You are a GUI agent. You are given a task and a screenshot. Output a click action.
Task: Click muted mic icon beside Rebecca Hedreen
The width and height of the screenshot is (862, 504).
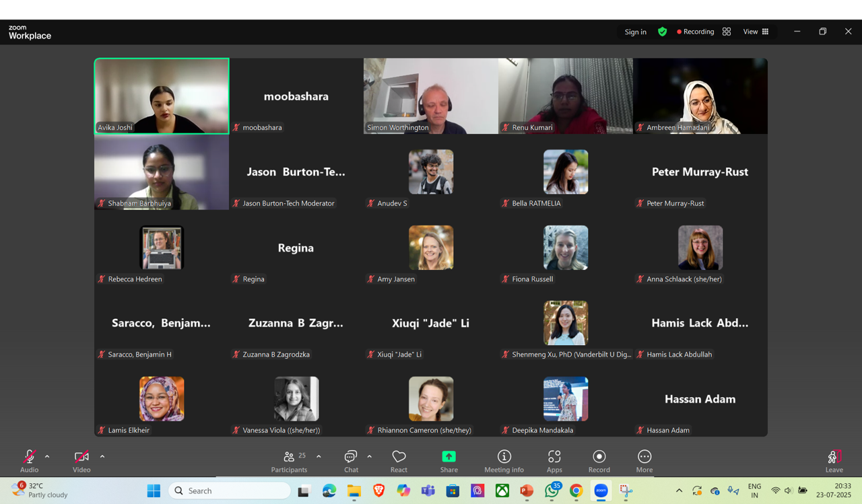pos(102,279)
